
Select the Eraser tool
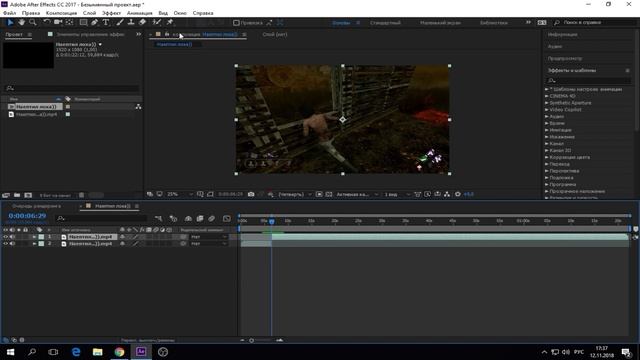pos(142,22)
